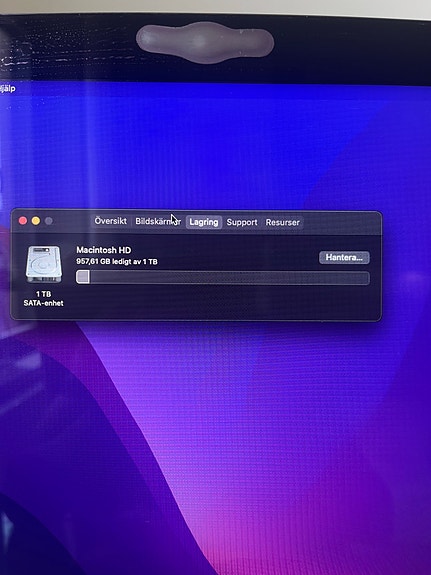Select the Lagring tab
This screenshot has height=575, width=431.
pos(204,222)
